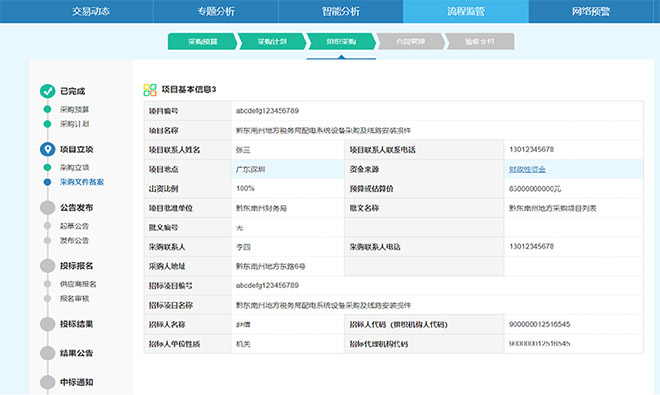Click the gray circle icon beside 投标报名

[48, 266]
